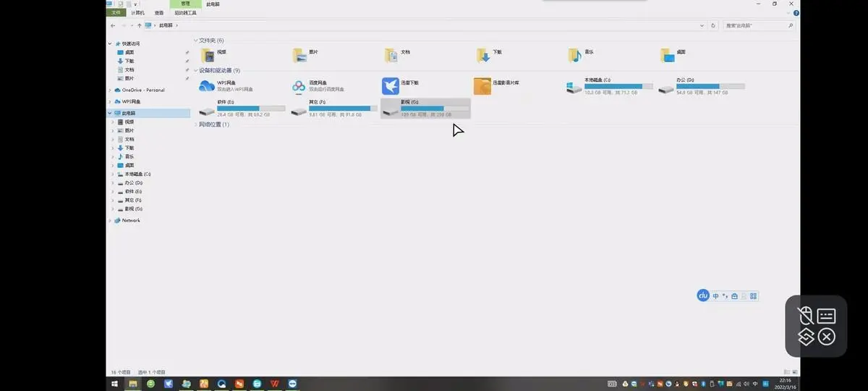The height and width of the screenshot is (391, 868).
Task: Select the 本地磁盘 (C:) drive icon
Action: 574,87
